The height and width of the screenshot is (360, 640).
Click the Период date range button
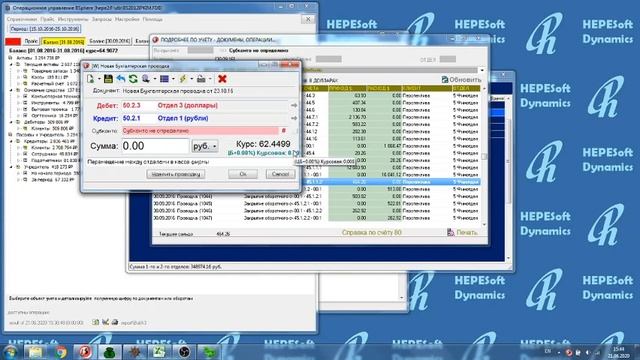click(x=45, y=29)
